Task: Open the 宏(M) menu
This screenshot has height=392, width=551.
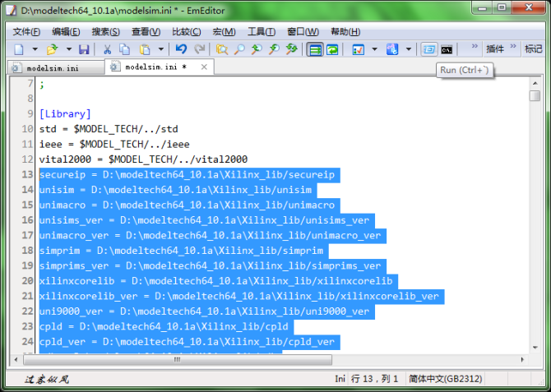Action: (224, 32)
